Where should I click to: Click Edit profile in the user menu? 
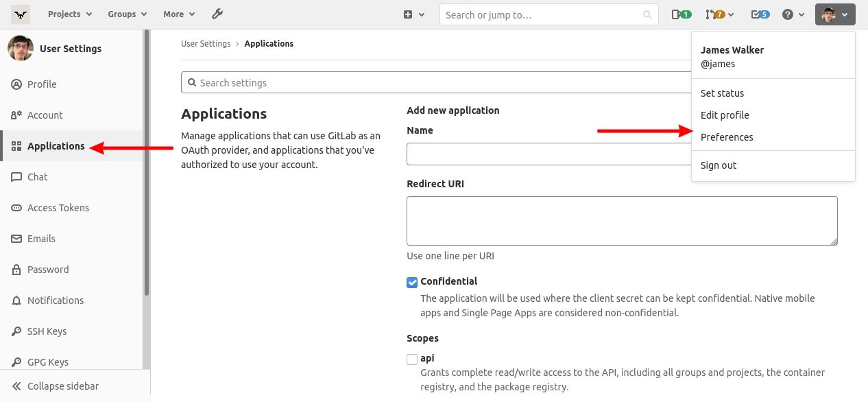pos(725,115)
